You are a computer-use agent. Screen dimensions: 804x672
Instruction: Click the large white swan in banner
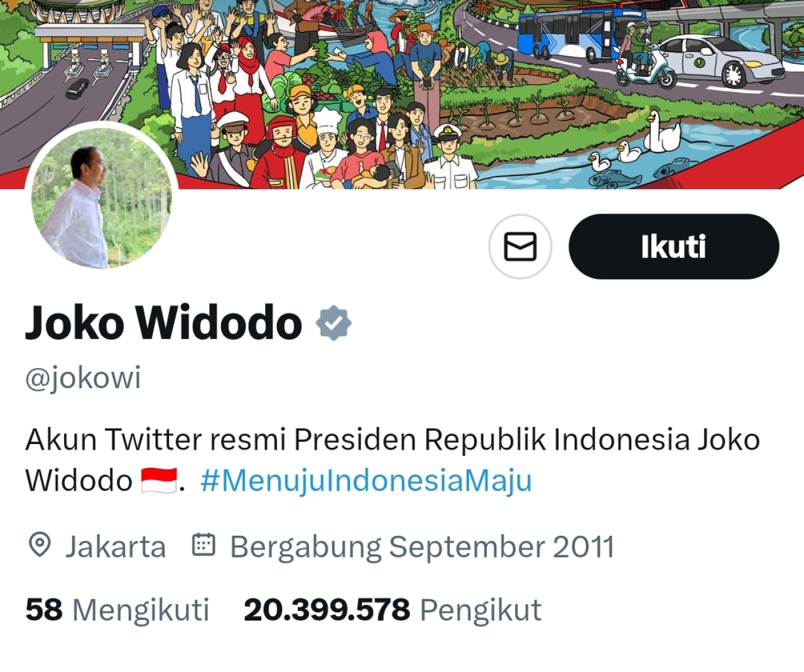tap(663, 132)
